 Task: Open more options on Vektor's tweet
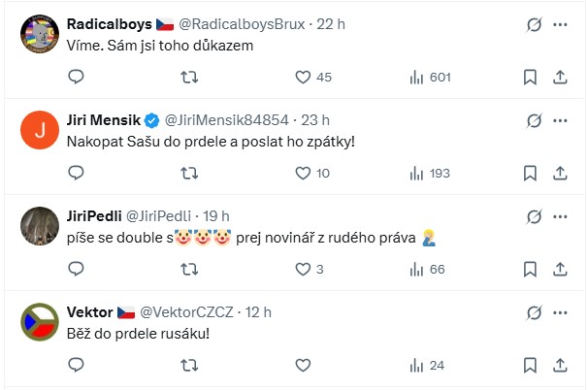coord(560,312)
